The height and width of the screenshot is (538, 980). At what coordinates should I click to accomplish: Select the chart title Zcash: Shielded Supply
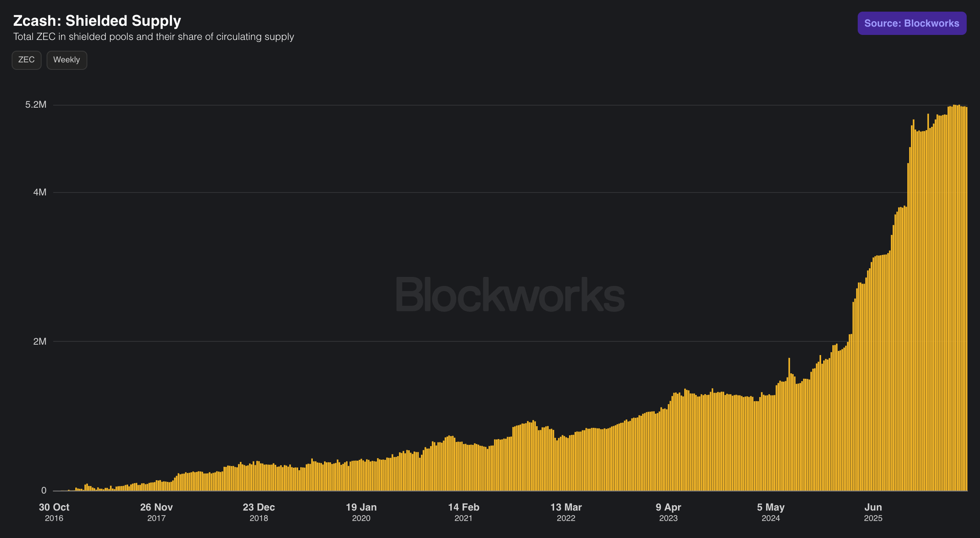[x=97, y=21]
